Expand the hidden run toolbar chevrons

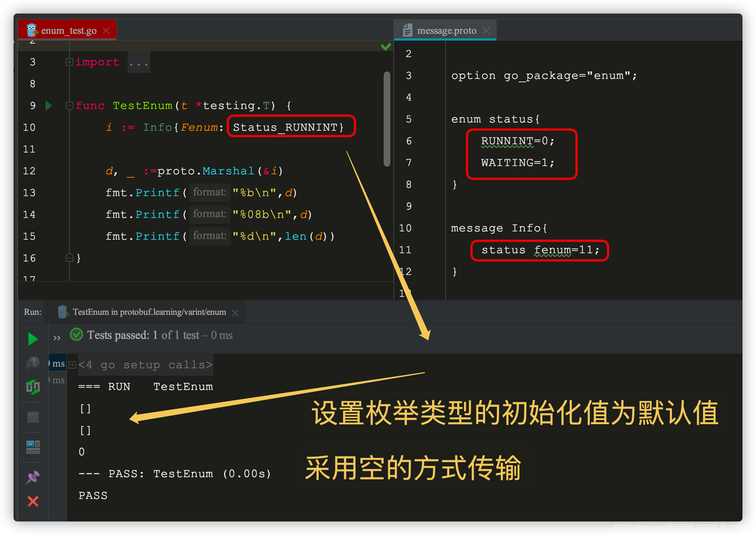click(x=57, y=338)
